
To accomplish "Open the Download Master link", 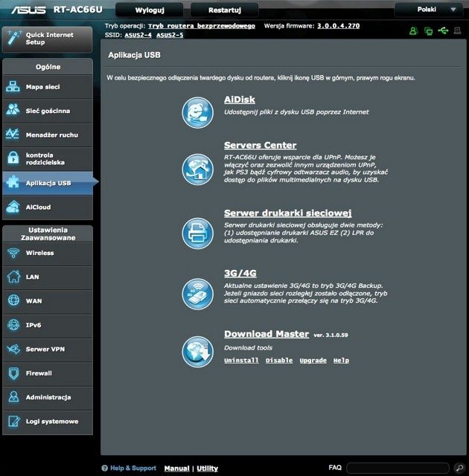I will [267, 334].
